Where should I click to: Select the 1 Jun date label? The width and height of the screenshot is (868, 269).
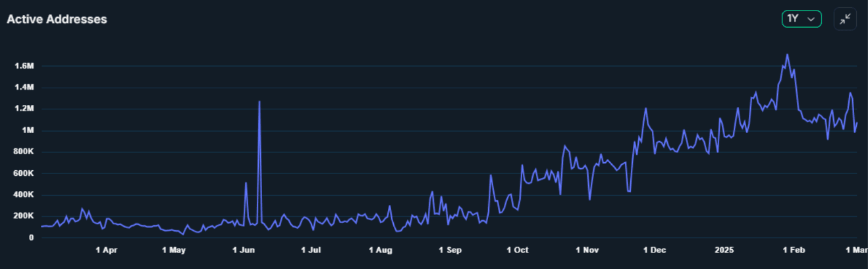[244, 251]
